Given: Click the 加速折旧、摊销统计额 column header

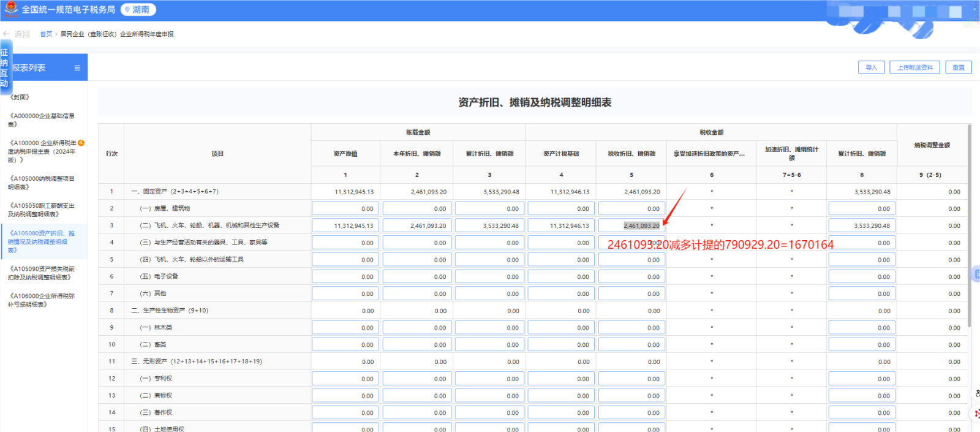Looking at the screenshot, I should [791, 153].
